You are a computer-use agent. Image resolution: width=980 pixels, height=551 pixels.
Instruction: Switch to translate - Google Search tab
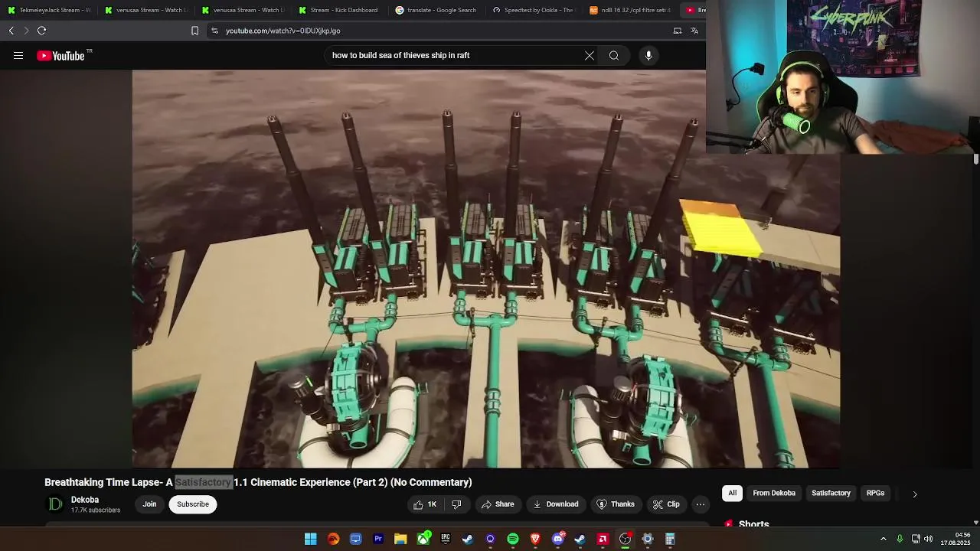436,10
